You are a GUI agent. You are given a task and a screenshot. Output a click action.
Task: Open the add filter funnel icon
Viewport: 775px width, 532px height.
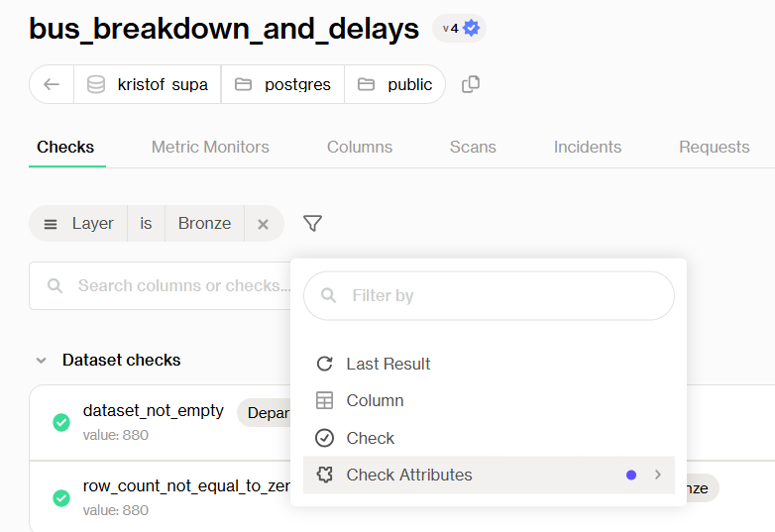pyautogui.click(x=312, y=224)
